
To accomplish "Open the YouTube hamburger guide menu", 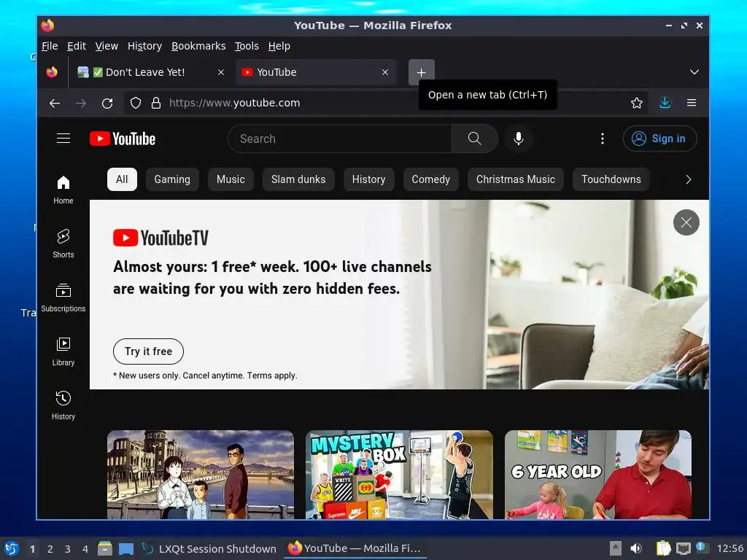I will (63, 139).
